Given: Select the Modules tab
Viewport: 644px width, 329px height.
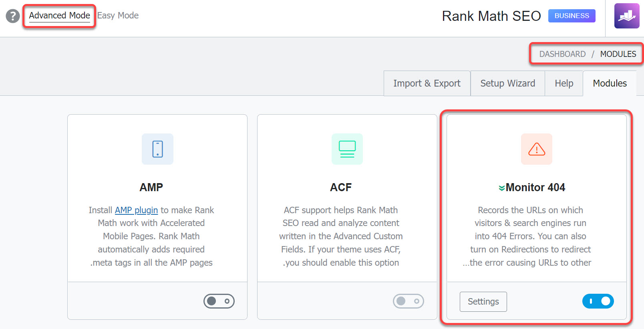Looking at the screenshot, I should pos(610,83).
